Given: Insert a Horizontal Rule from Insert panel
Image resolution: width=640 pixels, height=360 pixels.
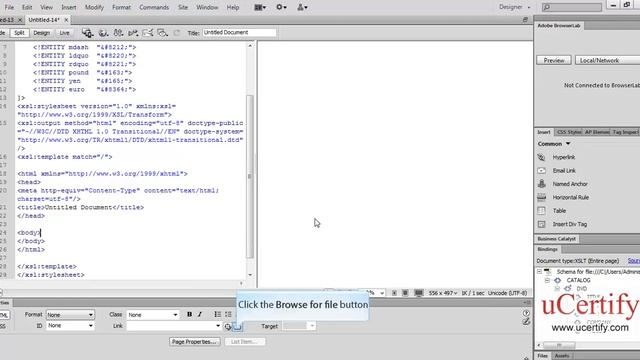Looking at the screenshot, I should (571, 198).
